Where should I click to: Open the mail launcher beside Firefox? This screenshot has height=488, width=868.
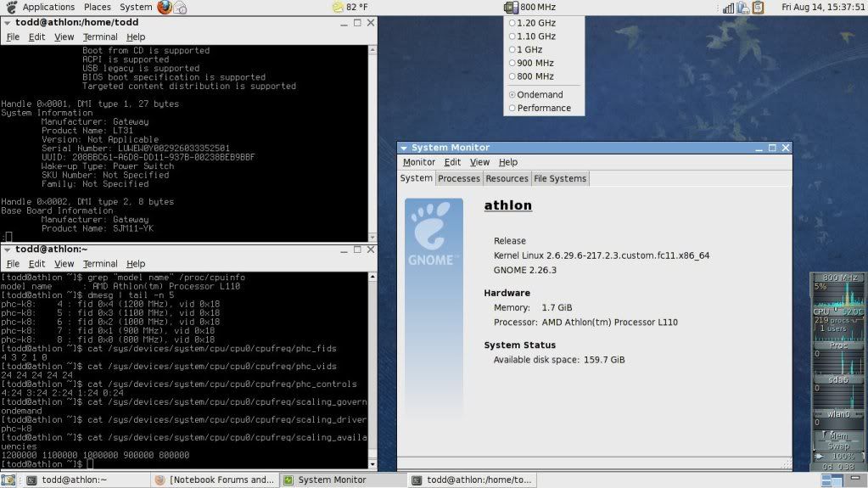tap(181, 7)
